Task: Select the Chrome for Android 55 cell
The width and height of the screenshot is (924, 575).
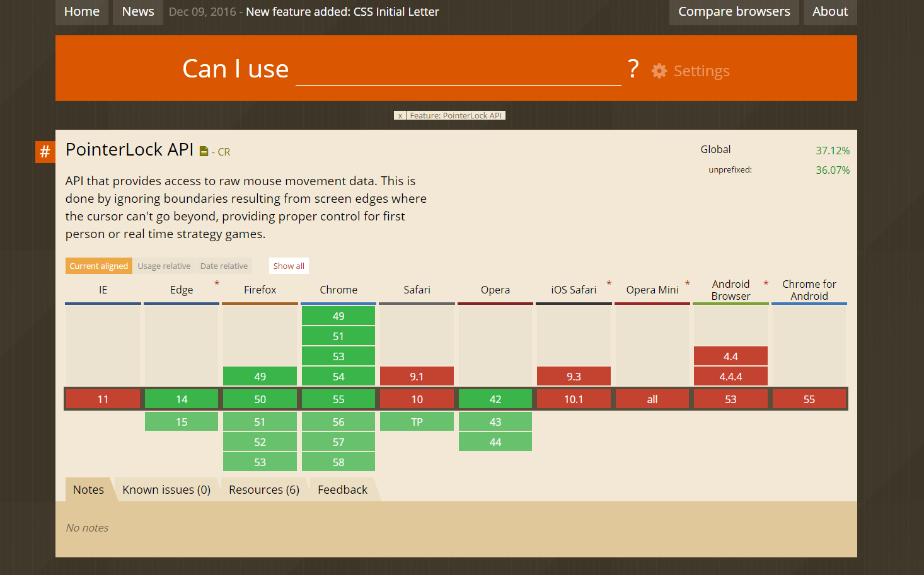Action: 809,399
